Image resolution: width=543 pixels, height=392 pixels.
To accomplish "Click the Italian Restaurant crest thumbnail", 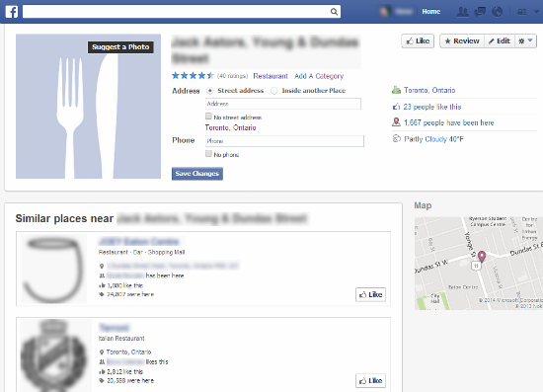I will pos(54,355).
